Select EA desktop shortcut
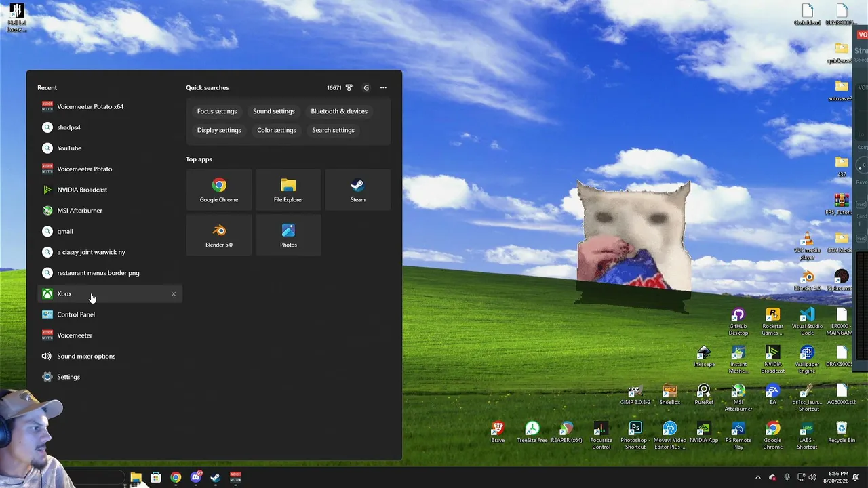The image size is (868, 488). (772, 394)
